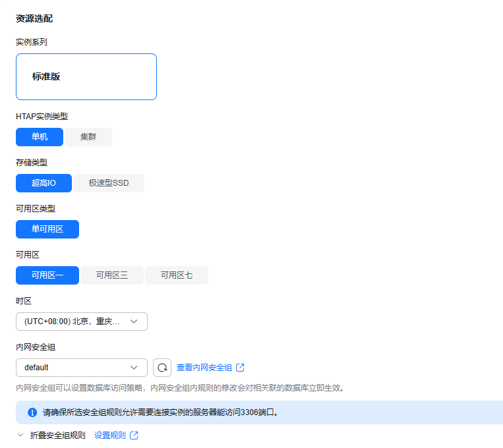Click the 时区 field label

(x=24, y=301)
